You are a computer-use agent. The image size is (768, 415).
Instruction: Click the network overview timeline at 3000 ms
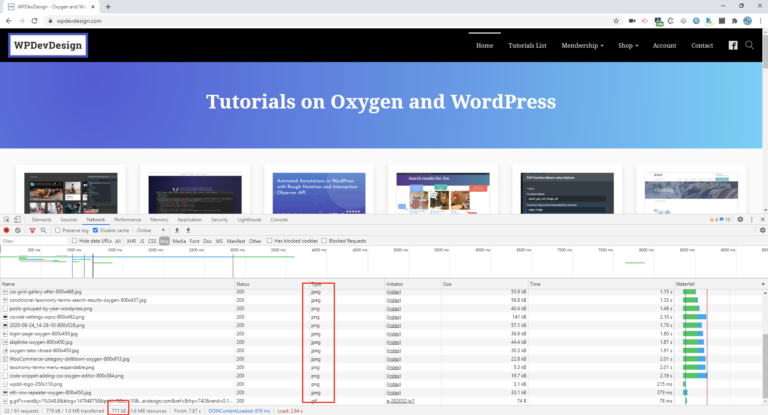pos(237,250)
